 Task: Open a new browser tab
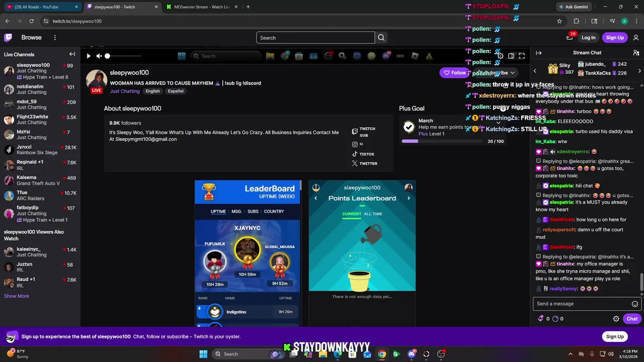click(248, 7)
